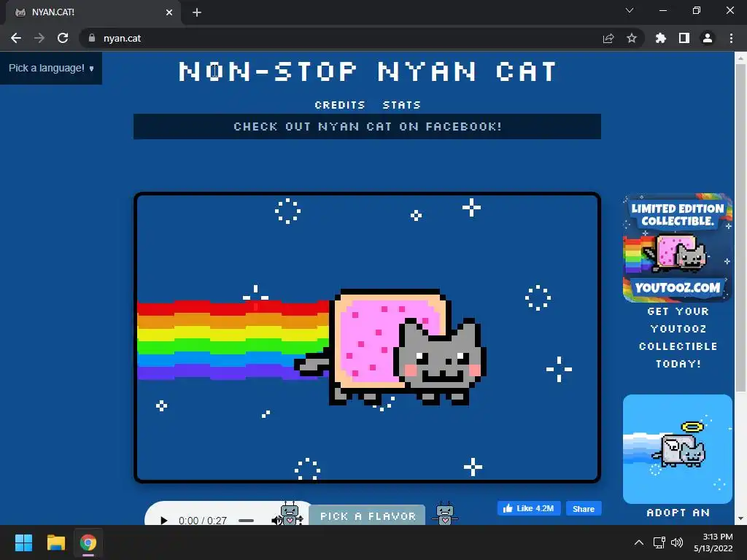Open the Chrome profile menu

tap(708, 38)
